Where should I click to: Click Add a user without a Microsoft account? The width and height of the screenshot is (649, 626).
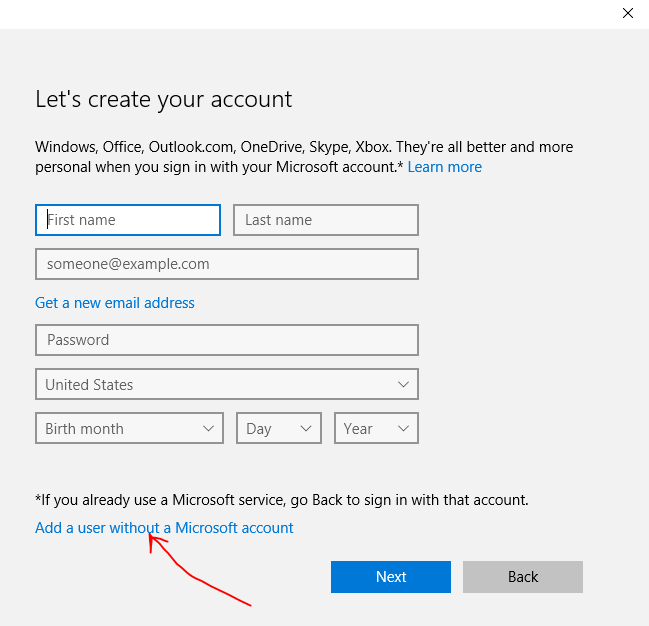tap(164, 528)
